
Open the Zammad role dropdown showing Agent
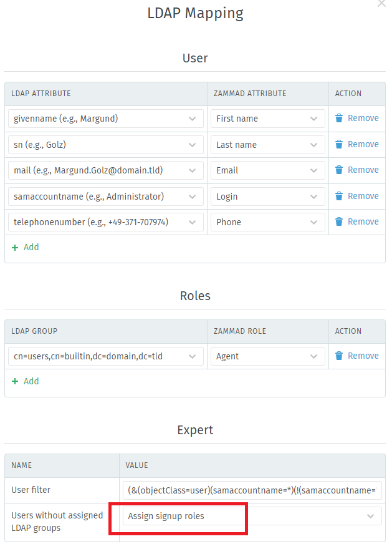point(267,356)
